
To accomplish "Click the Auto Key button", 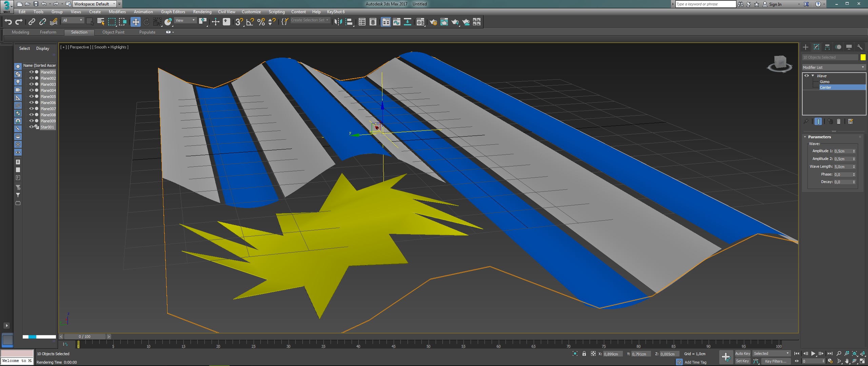I will (x=742, y=353).
